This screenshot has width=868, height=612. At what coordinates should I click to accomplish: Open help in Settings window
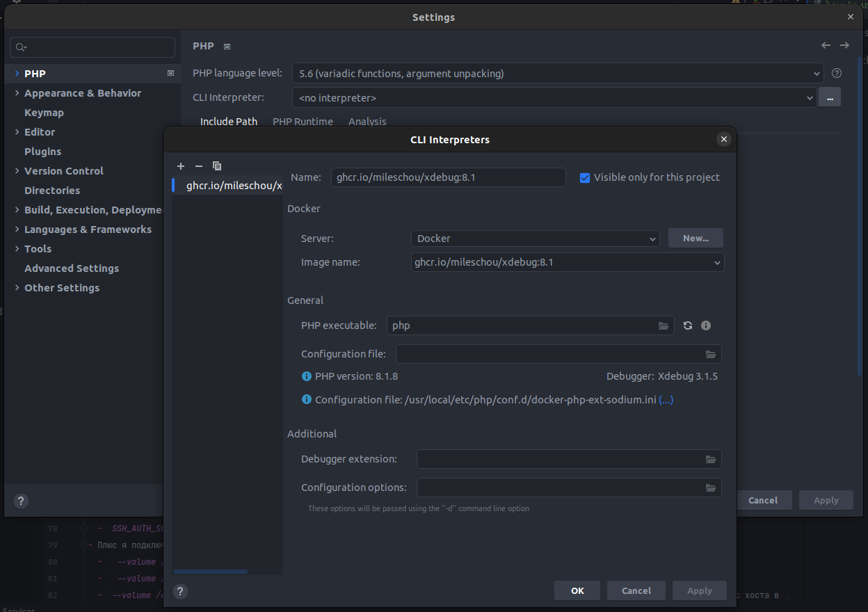pyautogui.click(x=21, y=501)
